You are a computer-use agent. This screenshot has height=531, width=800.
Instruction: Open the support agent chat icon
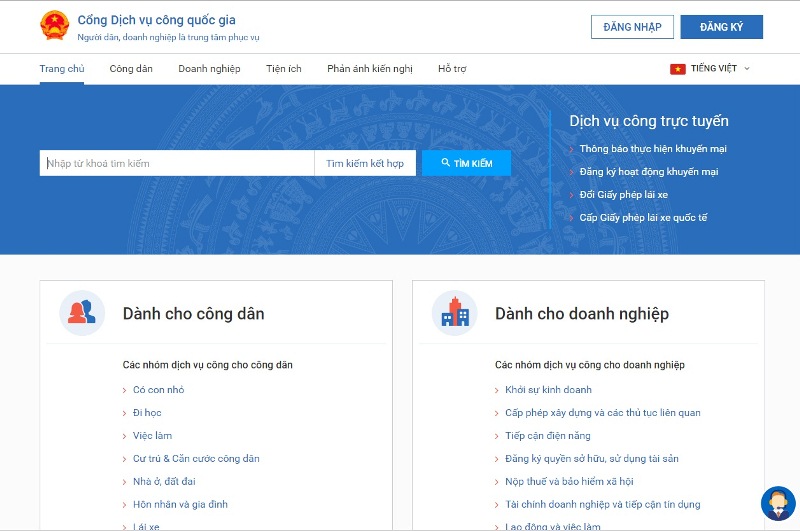coord(776,504)
